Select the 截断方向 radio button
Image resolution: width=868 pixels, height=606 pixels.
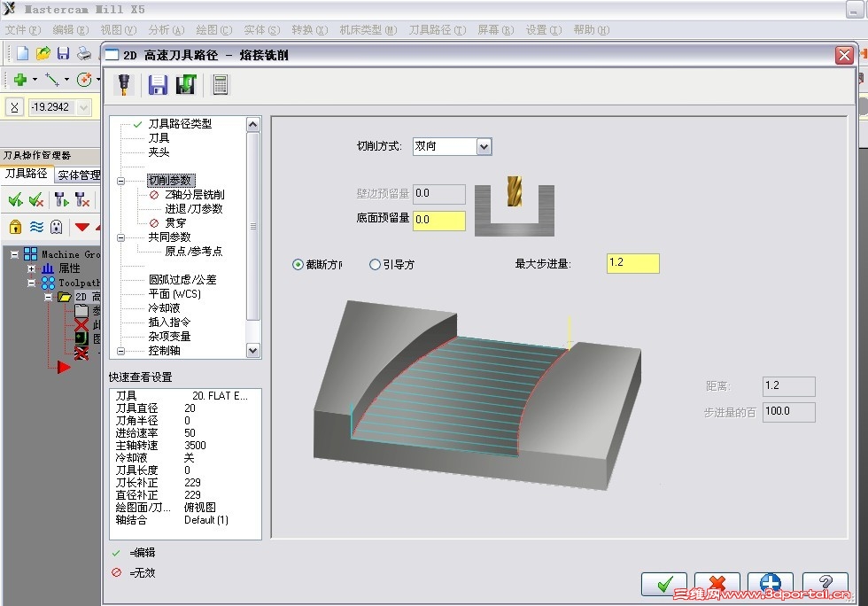point(298,265)
